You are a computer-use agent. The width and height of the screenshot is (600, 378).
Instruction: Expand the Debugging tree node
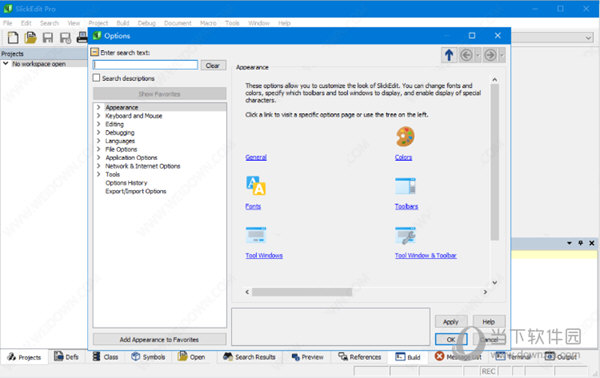(99, 132)
